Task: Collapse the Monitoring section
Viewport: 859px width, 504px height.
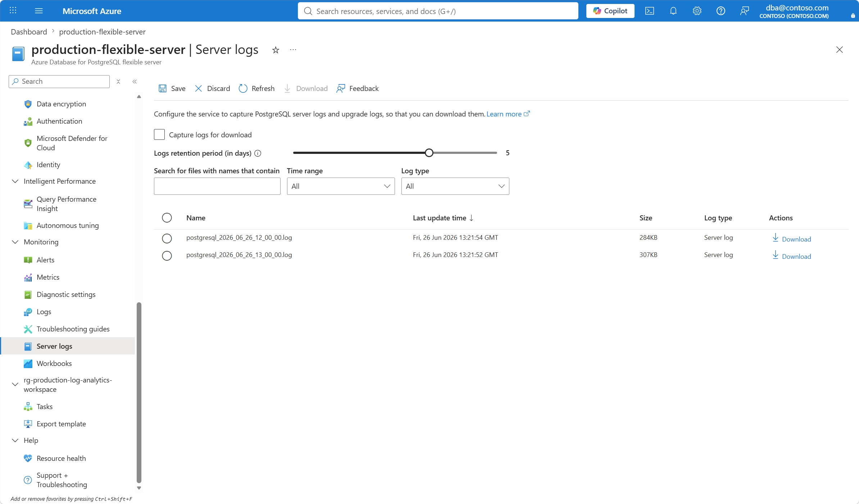Action: tap(15, 242)
